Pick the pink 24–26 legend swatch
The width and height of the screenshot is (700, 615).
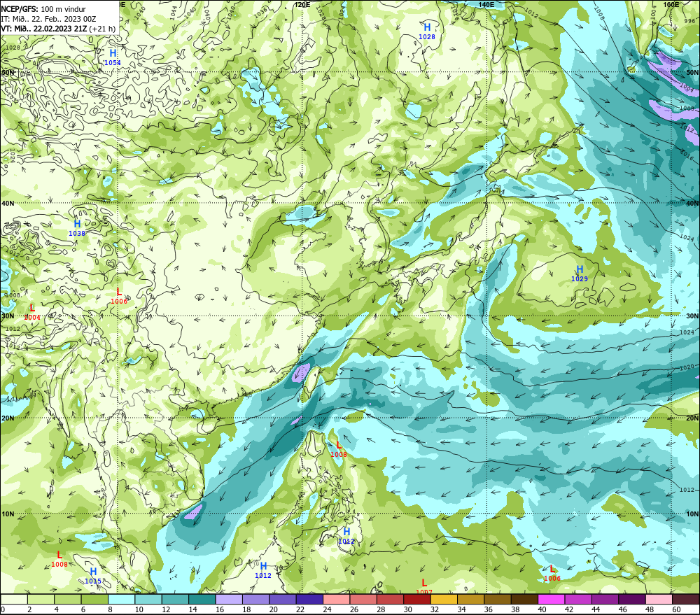pos(336,599)
